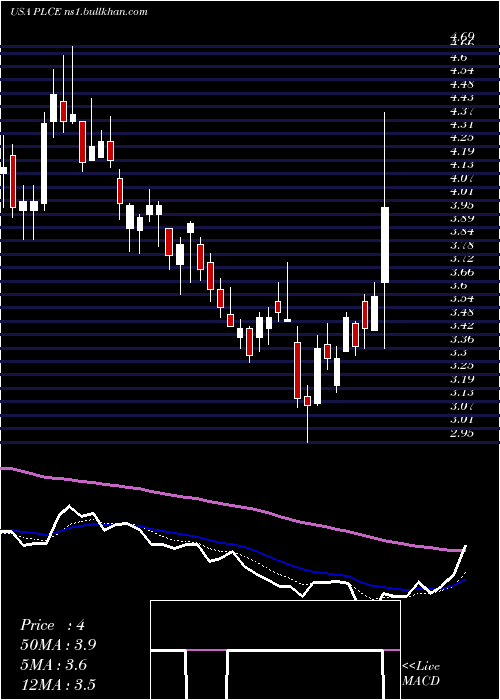Select the 3.42 axis value
The width and height of the screenshot is (500, 700).
(462, 325)
